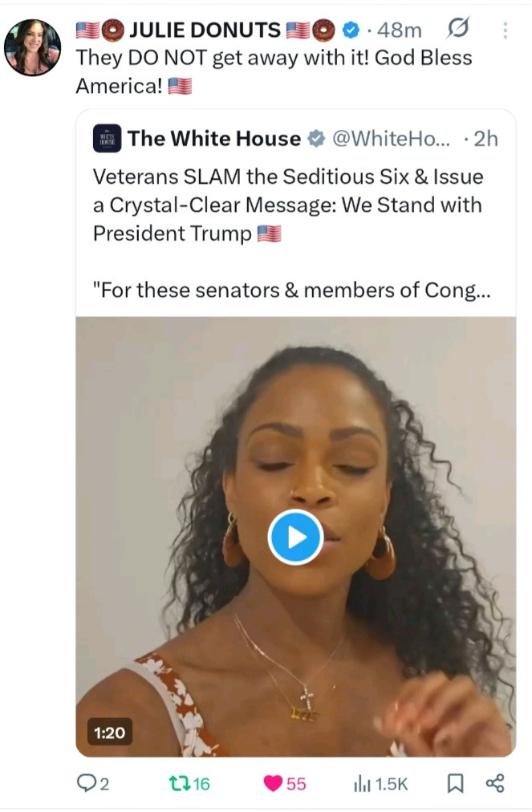Click Julie Donuts blue verified badge

(351, 30)
